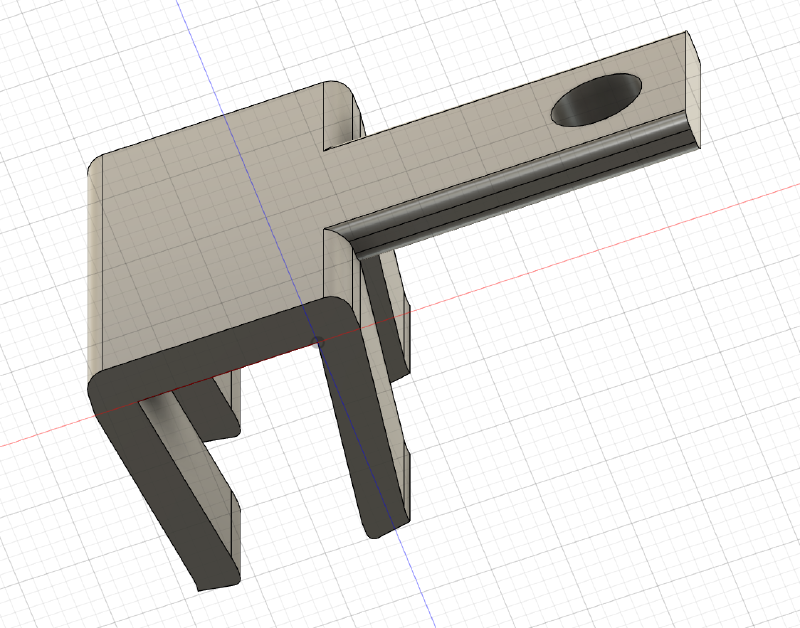Select the rear leg behind the arm corner

click(x=385, y=320)
